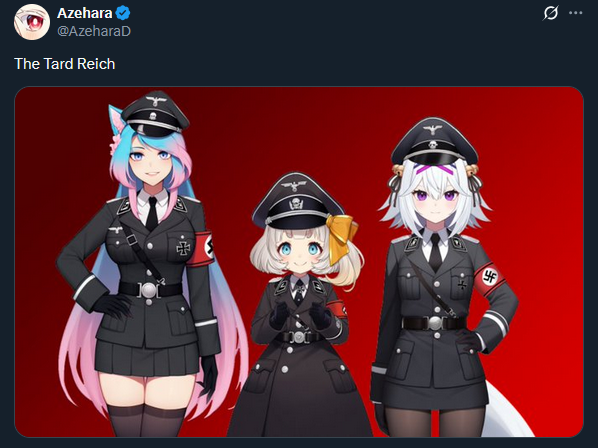
Task: Click the right character's silver belt buckle
Action: 435,323
